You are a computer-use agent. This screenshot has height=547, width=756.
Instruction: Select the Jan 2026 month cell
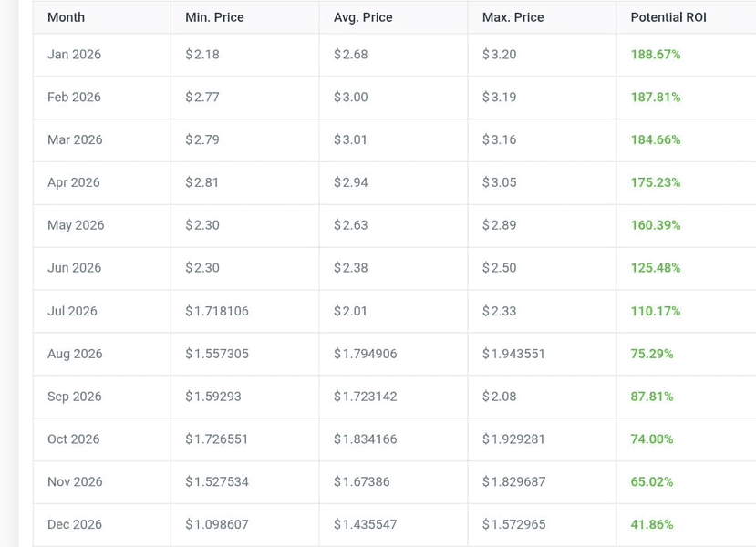tap(74, 55)
